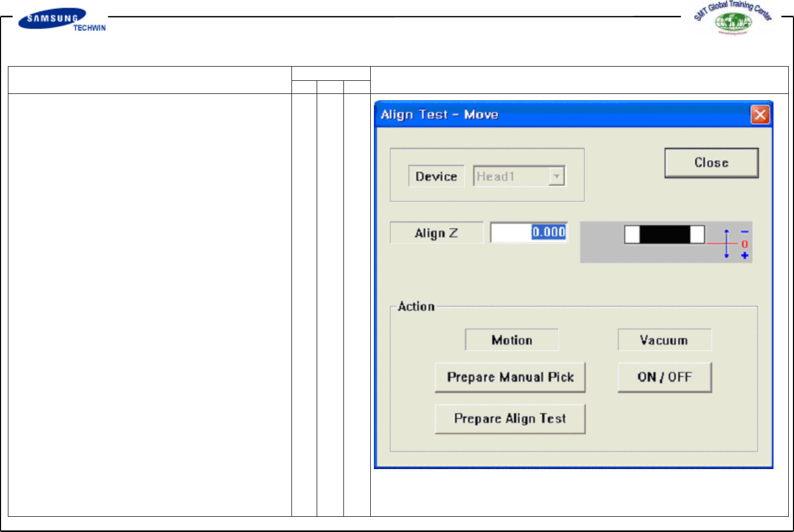Viewport: 794px width, 532px height.
Task: Click the black component diagram
Action: point(664,235)
